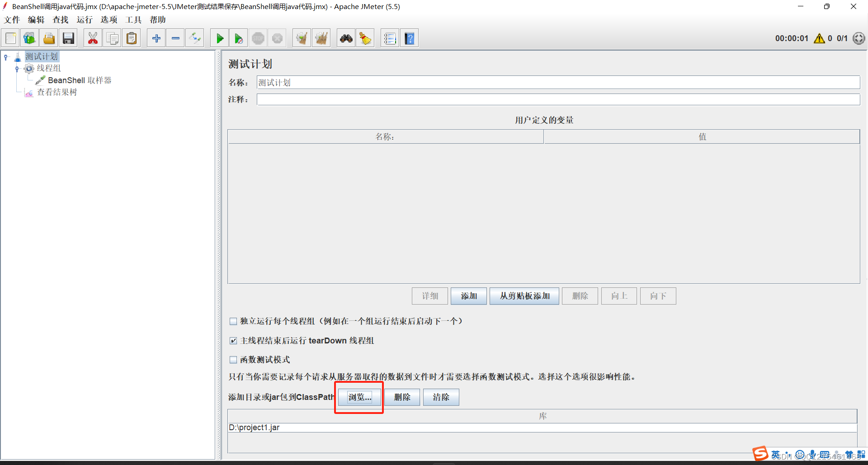Click the Toggle enable/disable icon
Image resolution: width=868 pixels, height=465 pixels.
[x=195, y=38]
